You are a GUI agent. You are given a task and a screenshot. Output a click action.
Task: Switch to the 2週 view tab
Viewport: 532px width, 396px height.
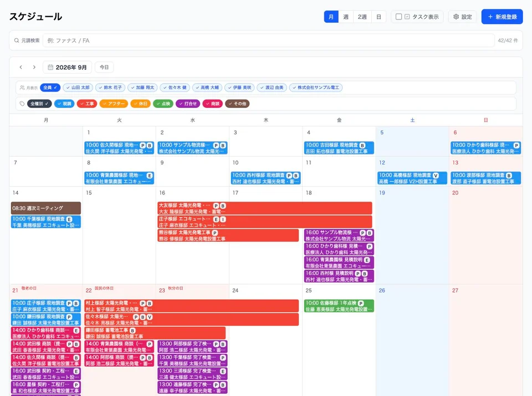tap(362, 17)
